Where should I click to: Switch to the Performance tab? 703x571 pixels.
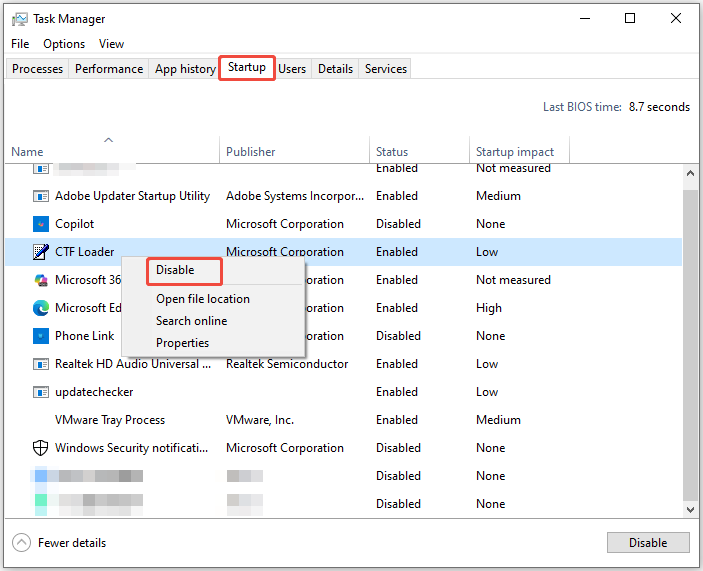click(x=109, y=69)
